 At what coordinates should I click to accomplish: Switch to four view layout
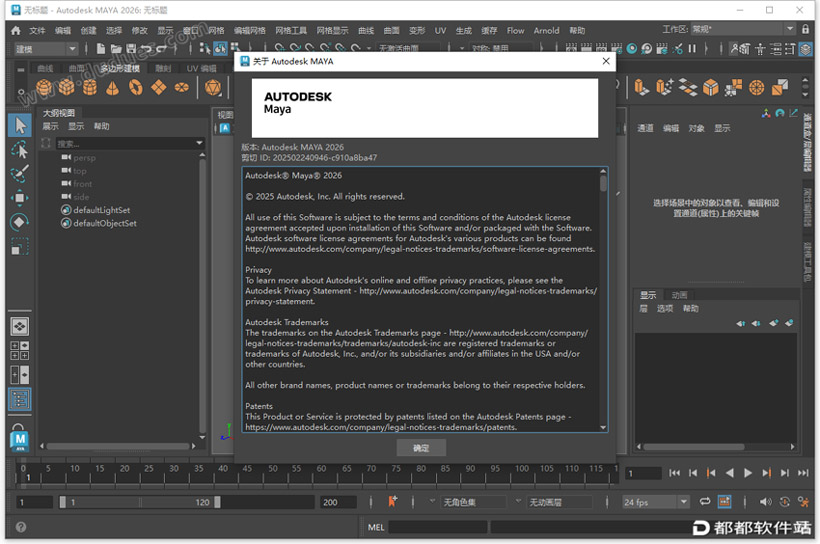(20, 350)
